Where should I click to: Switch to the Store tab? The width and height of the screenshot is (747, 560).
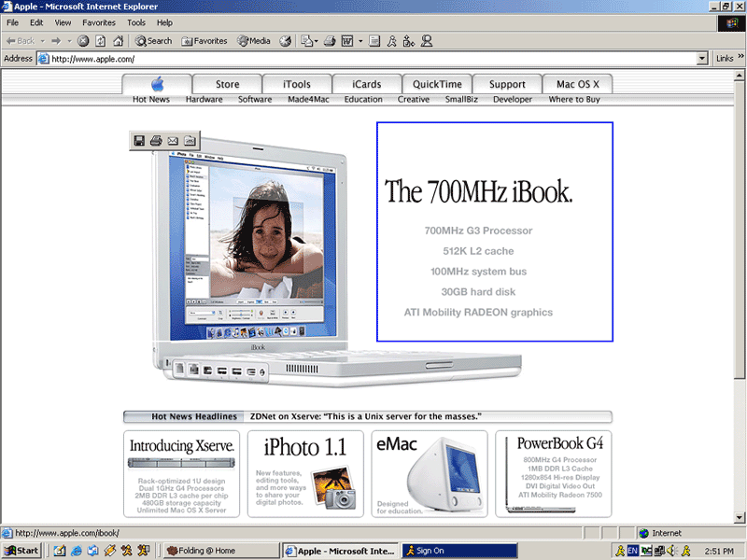pyautogui.click(x=227, y=84)
